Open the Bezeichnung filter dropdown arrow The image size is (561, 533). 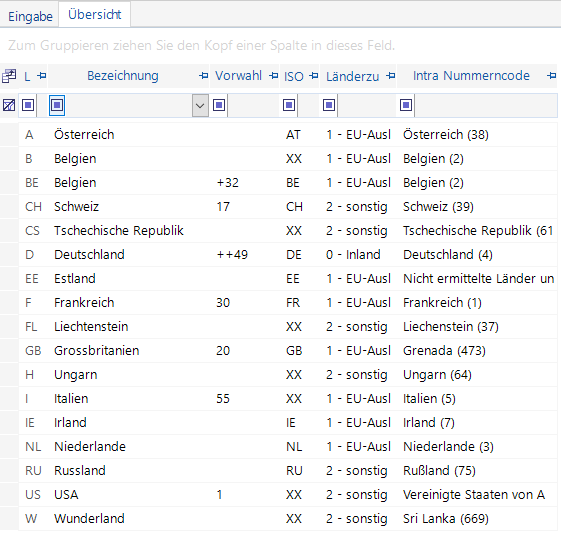[200, 106]
